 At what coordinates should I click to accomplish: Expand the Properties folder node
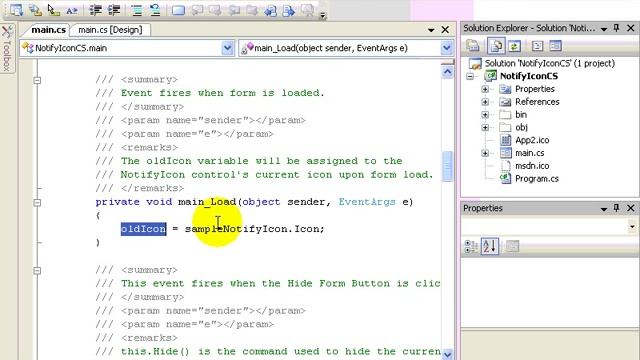point(485,89)
